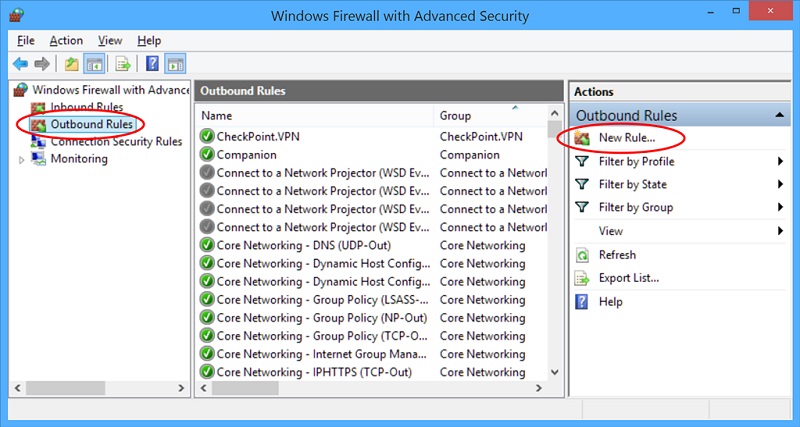Screen dimensions: 800x427
Task: Click the green check icon for DNS (UDP-Out)
Action: [207, 245]
